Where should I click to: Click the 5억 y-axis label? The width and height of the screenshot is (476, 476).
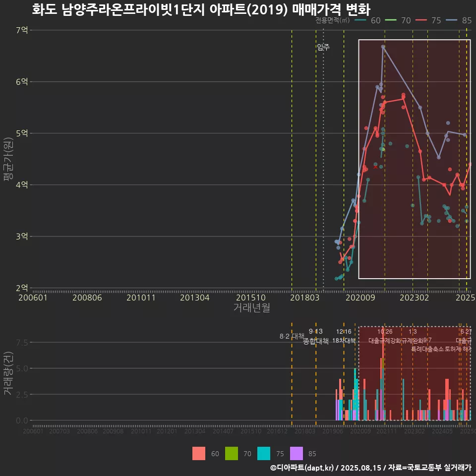22,133
